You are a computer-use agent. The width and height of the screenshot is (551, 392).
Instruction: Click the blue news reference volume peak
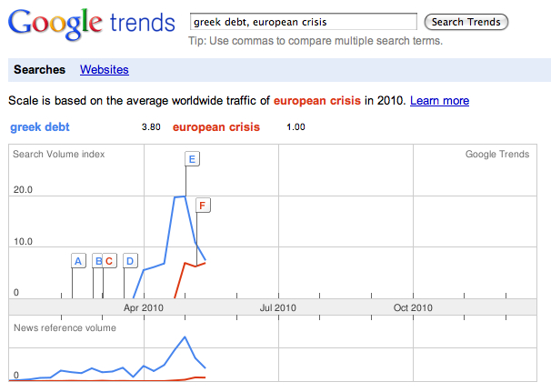[x=185, y=337]
